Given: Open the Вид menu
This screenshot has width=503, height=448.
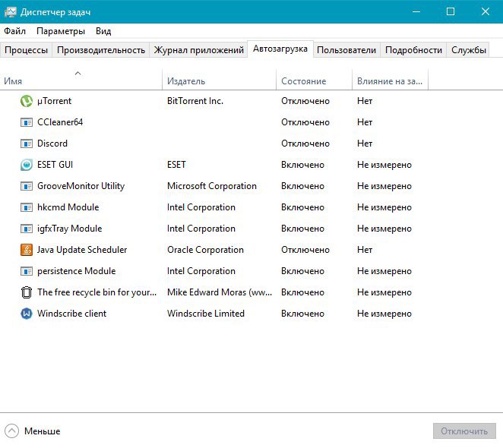Looking at the screenshot, I should (103, 31).
